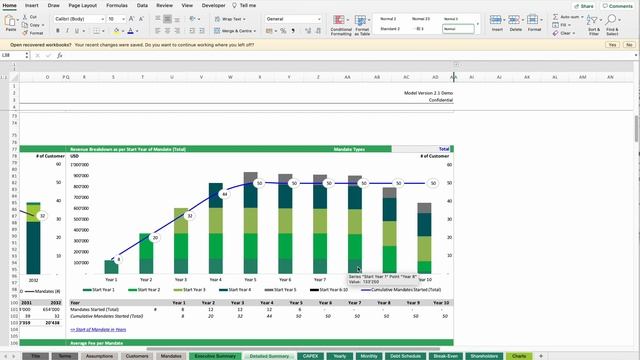The image size is (640, 360).
Task: Open Format as Table gallery
Action: [362, 25]
